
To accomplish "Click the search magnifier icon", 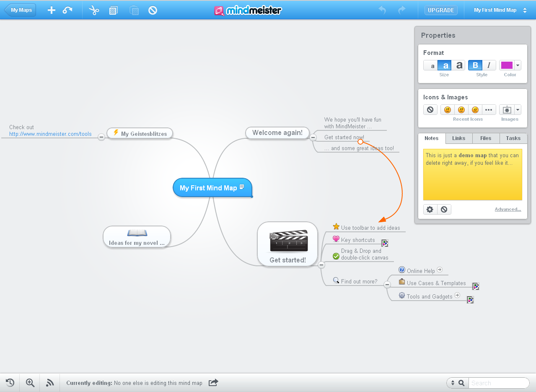I will tap(461, 383).
